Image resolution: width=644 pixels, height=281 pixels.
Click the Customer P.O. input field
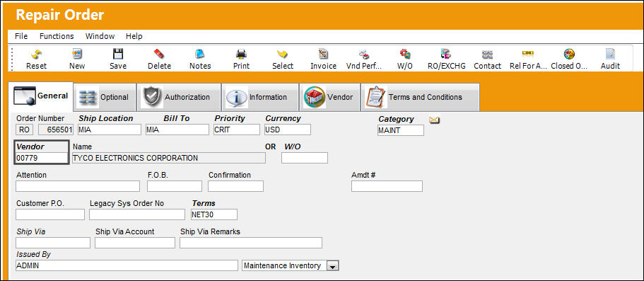[50, 214]
